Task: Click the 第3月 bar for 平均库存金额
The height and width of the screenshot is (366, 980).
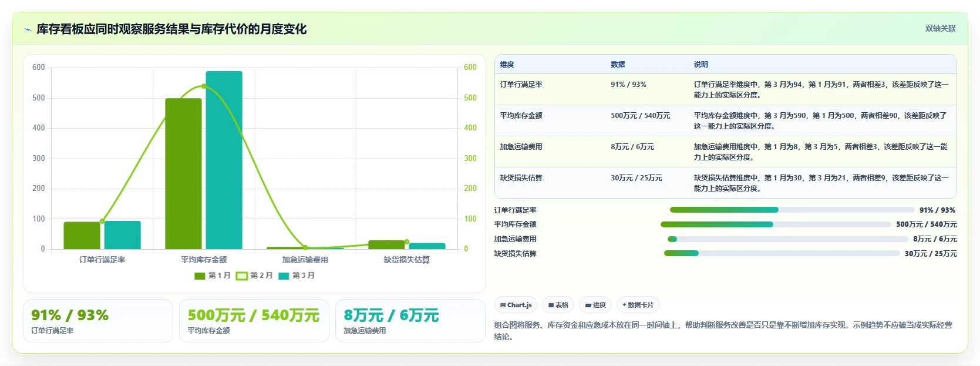Action: (224, 160)
